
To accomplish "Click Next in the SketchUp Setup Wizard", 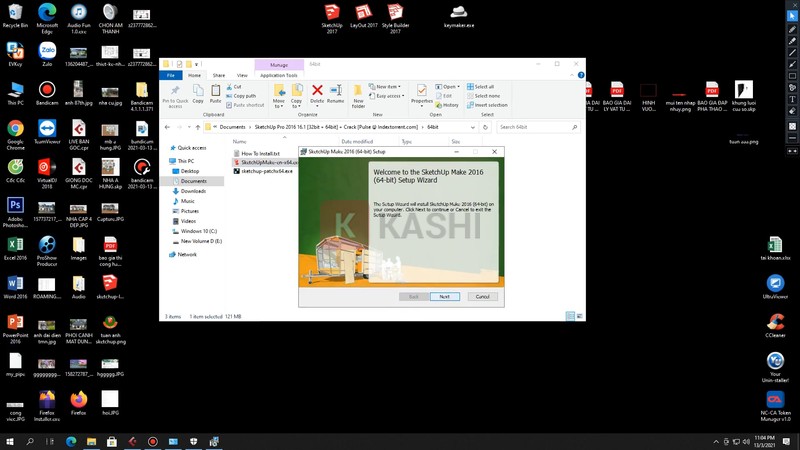I will pos(444,296).
